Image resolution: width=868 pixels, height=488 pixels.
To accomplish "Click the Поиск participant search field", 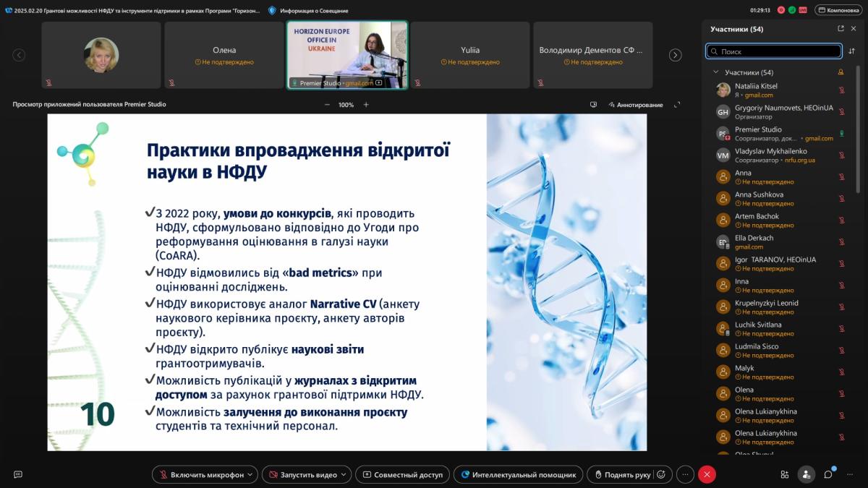I will click(774, 51).
